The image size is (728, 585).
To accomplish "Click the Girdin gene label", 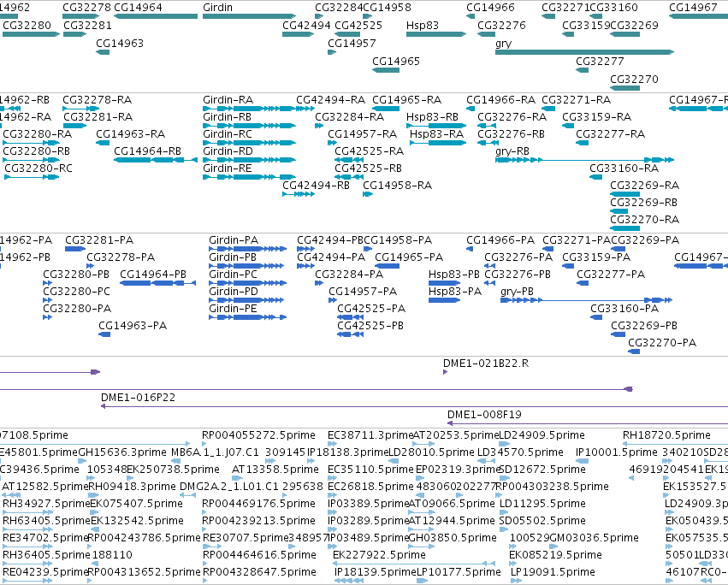I will point(217,8).
